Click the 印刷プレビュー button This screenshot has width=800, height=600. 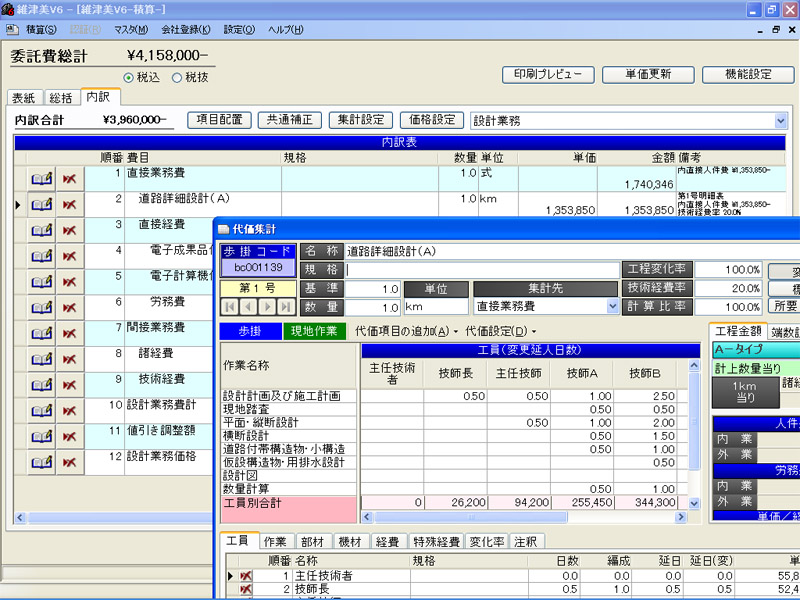click(546, 74)
